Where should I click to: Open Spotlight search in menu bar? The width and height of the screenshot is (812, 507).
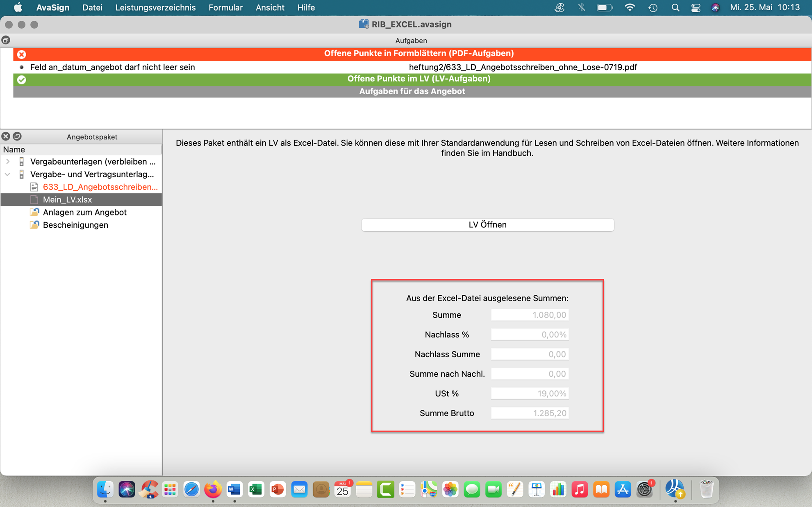coord(675,7)
